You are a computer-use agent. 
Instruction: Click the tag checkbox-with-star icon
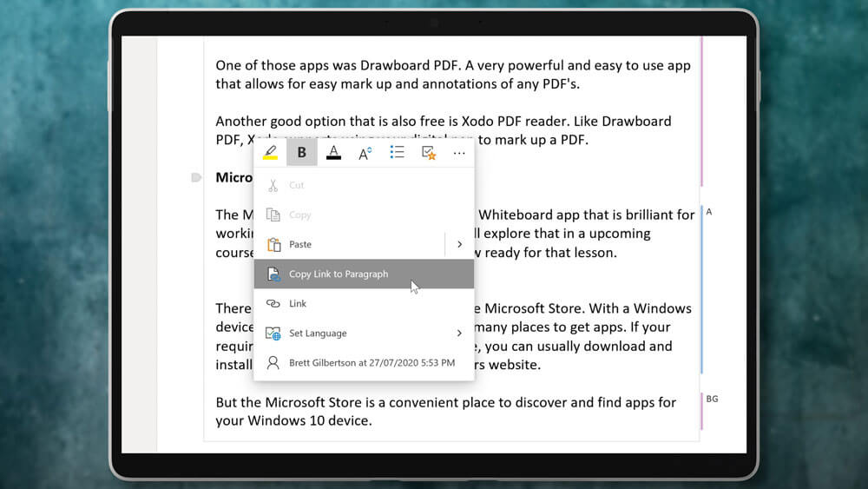point(428,153)
